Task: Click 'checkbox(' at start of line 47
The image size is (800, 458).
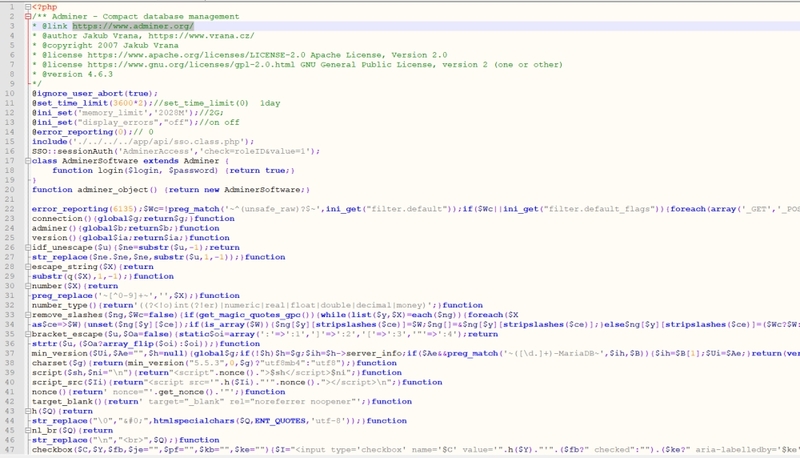Action: click(x=55, y=450)
